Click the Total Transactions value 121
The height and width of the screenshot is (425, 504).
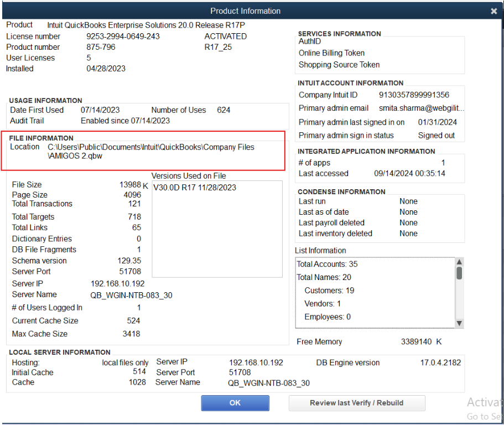134,204
